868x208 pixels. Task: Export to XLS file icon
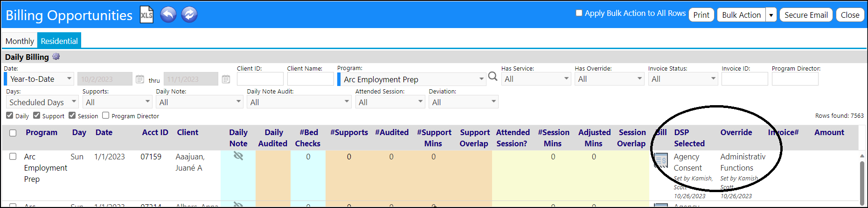point(146,14)
